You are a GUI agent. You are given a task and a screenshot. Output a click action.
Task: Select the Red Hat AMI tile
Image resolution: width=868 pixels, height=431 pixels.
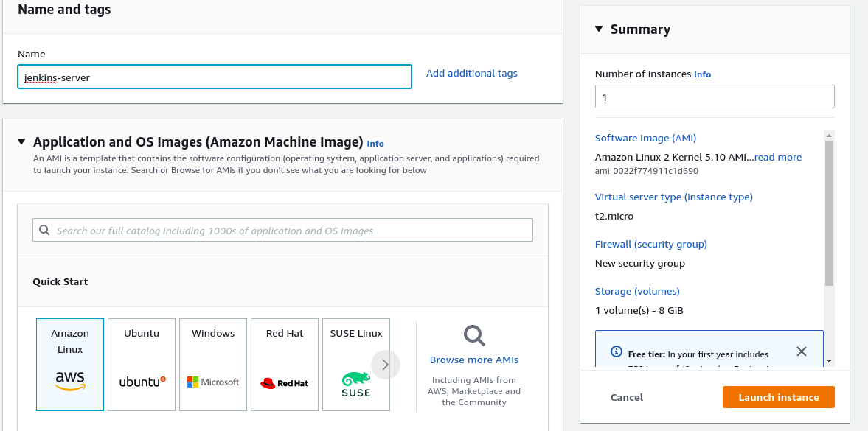(x=285, y=365)
